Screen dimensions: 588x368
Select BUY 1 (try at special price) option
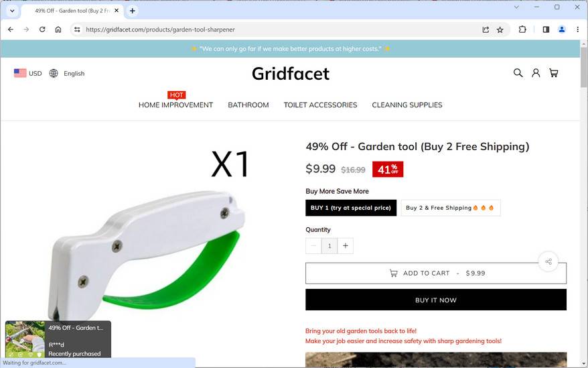coord(351,208)
